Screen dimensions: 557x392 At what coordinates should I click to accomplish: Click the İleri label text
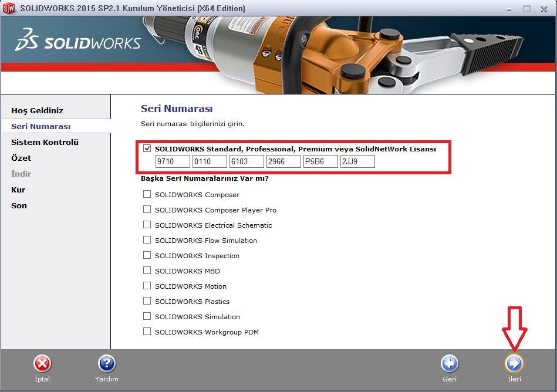tap(514, 379)
